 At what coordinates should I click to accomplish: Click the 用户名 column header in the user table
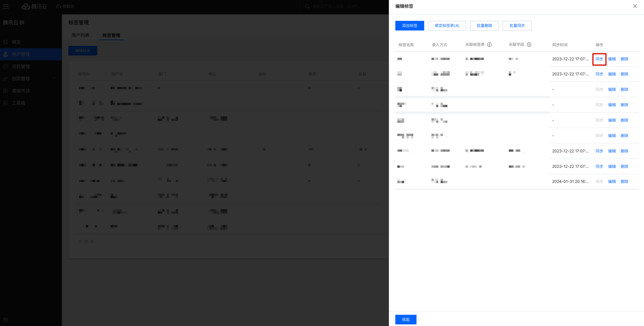point(117,74)
